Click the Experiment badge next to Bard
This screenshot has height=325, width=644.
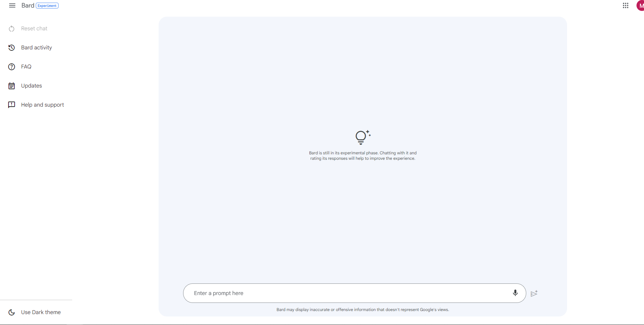(47, 6)
